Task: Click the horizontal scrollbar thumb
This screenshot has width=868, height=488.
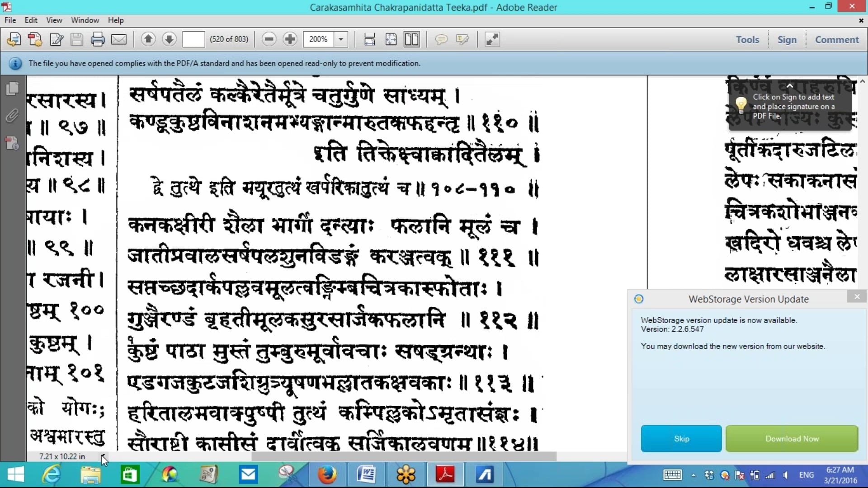Action: click(404, 456)
